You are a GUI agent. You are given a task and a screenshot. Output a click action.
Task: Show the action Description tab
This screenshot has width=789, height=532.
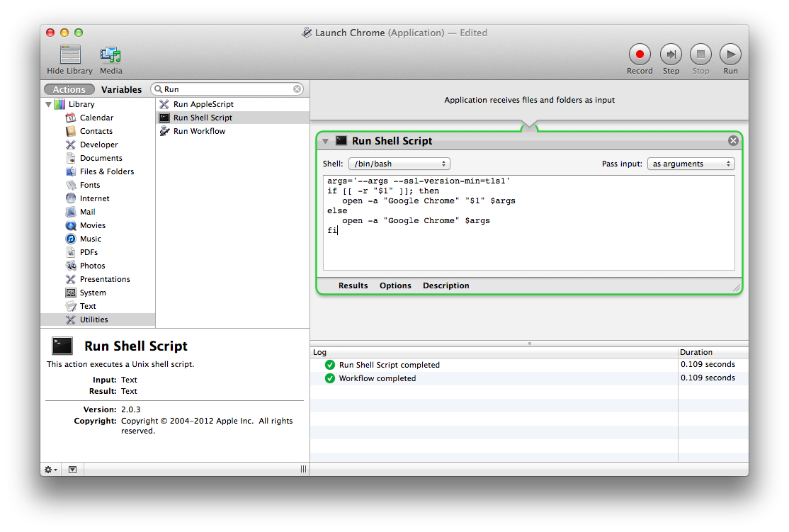coord(445,286)
